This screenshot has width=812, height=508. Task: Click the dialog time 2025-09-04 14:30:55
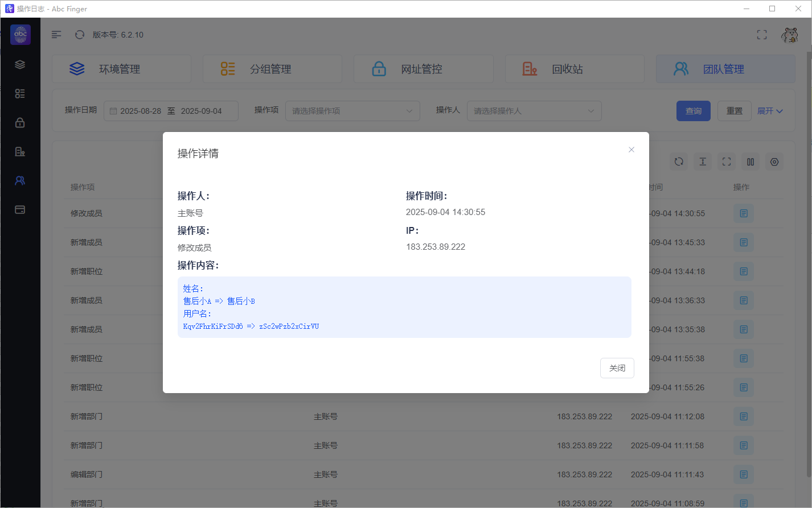(x=445, y=212)
